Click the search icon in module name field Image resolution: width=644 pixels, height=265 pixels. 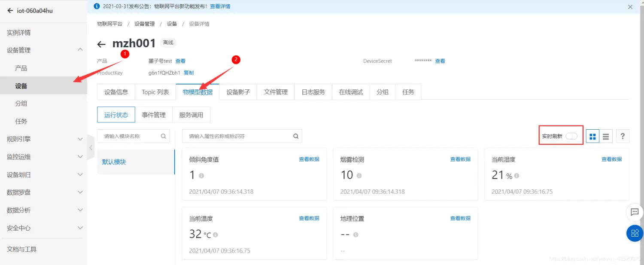click(x=164, y=136)
